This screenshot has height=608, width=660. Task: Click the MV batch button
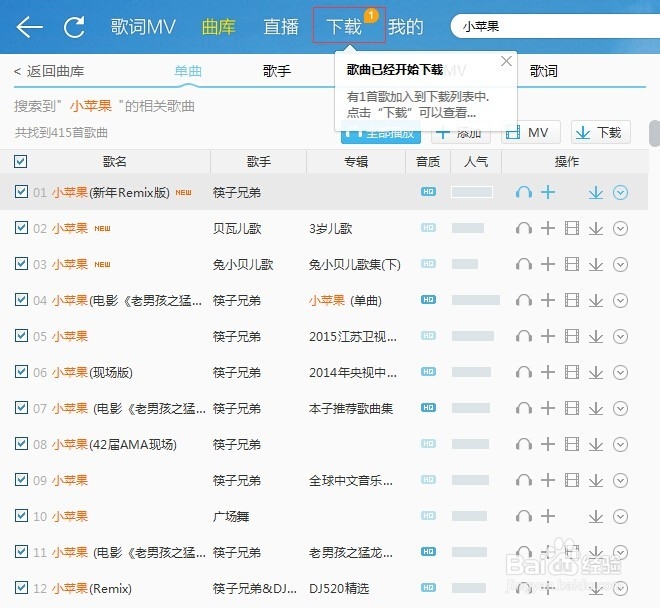(531, 133)
